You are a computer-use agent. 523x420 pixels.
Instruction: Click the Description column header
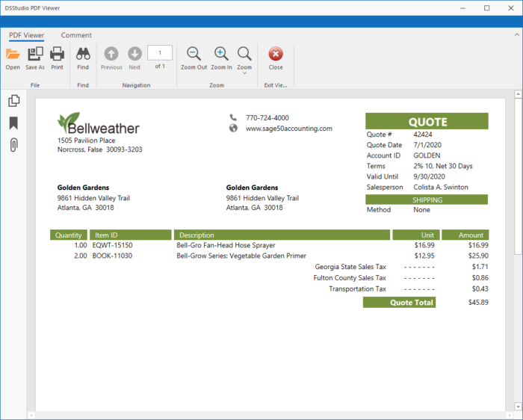[x=282, y=235]
